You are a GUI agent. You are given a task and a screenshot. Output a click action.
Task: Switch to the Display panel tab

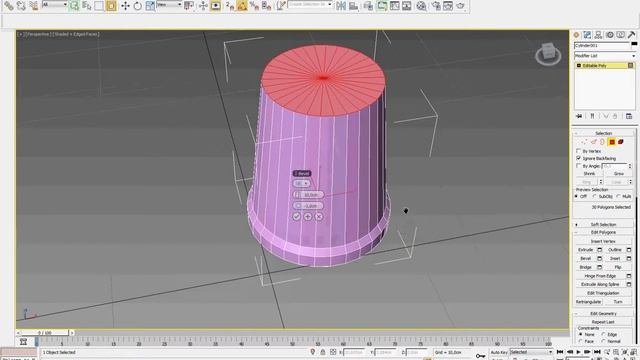pyautogui.click(x=620, y=35)
